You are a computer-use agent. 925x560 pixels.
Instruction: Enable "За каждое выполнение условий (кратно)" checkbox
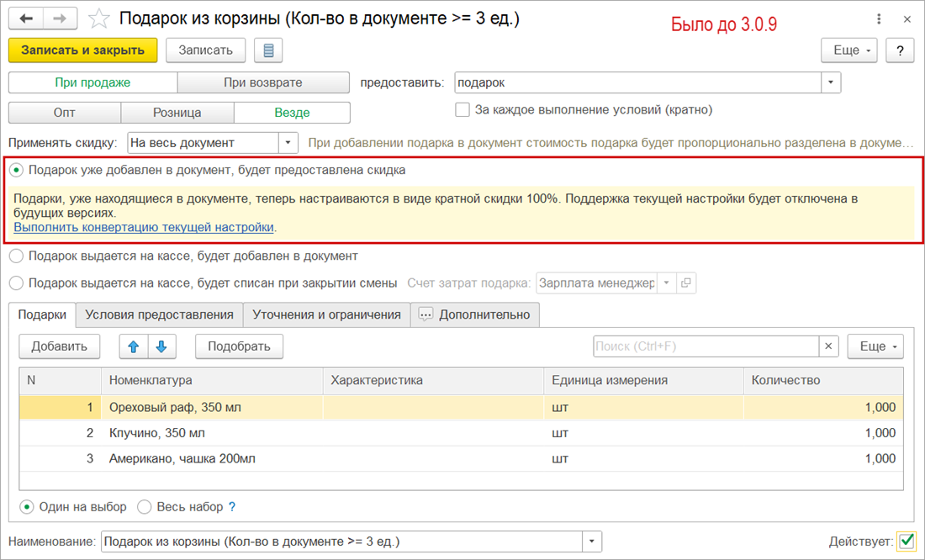click(462, 109)
